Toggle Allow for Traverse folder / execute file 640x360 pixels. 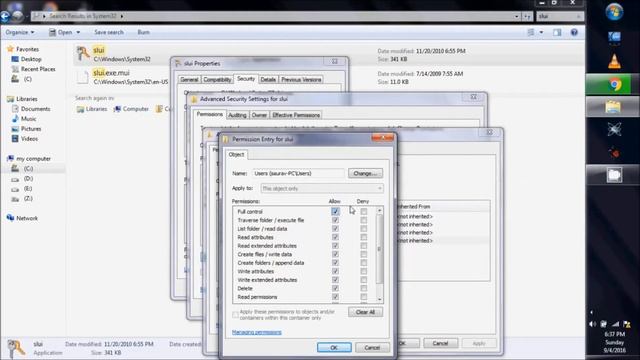point(335,220)
